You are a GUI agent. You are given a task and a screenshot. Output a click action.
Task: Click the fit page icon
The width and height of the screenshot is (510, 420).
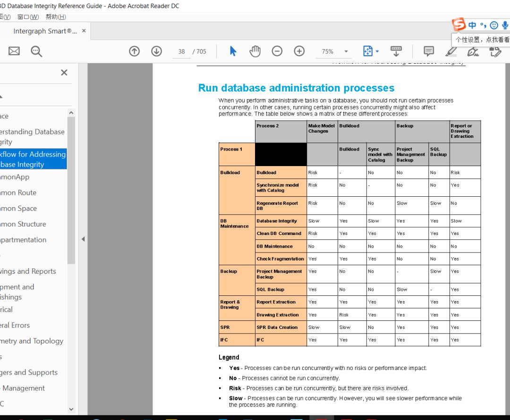click(x=367, y=51)
